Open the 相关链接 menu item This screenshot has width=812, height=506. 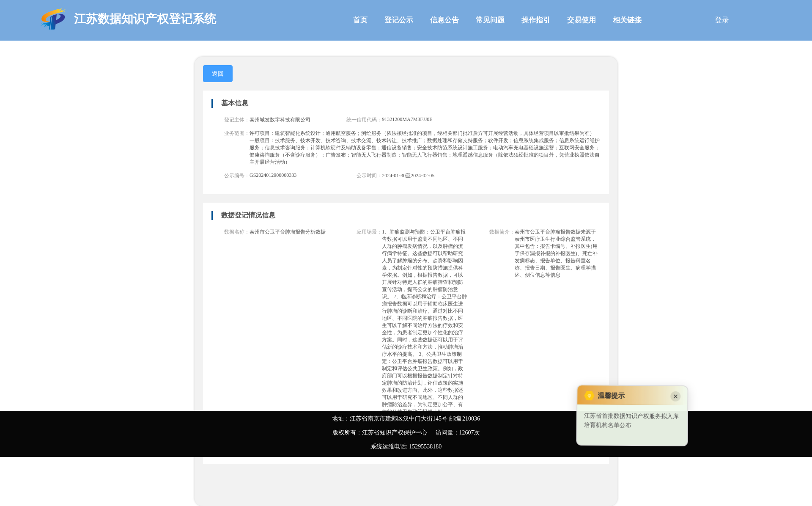coord(627,20)
